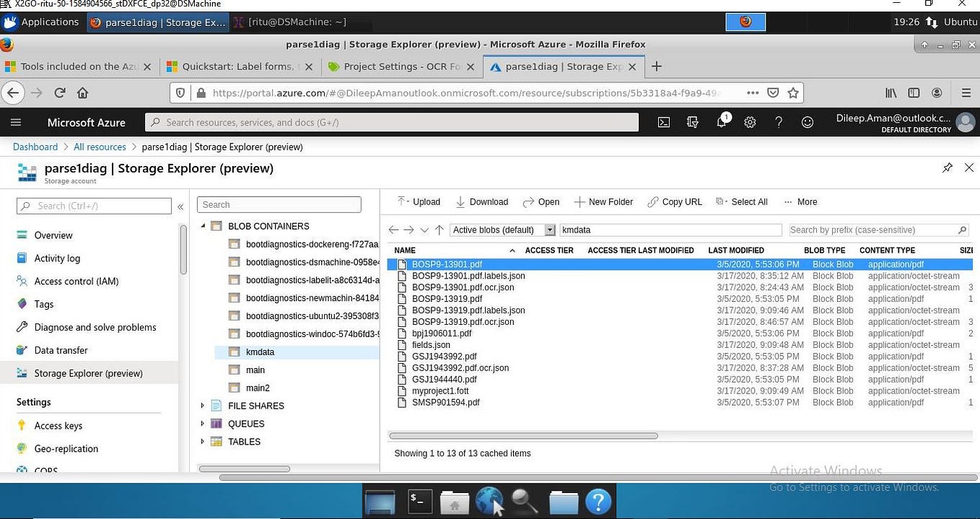Click the search magnifier beside prefix filter

[962, 230]
